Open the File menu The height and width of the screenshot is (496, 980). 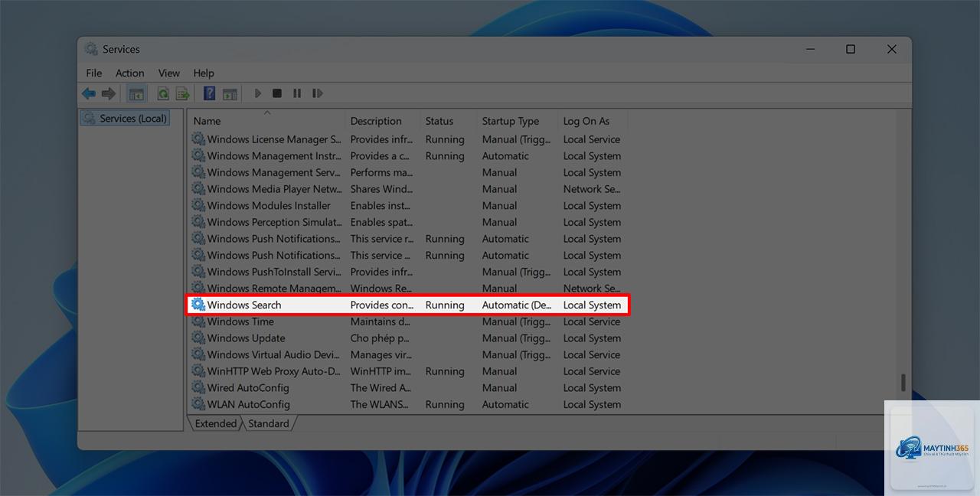[x=94, y=73]
